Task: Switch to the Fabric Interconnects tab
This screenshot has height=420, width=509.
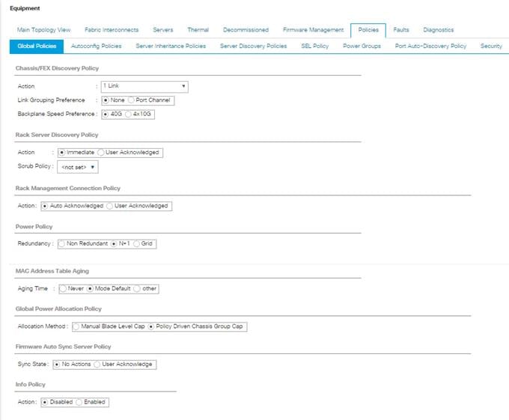Action: (x=112, y=30)
